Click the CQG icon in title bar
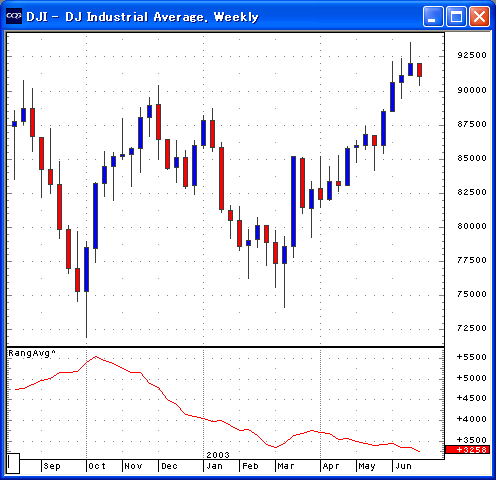Screen dimensions: 496x480 tap(14, 16)
